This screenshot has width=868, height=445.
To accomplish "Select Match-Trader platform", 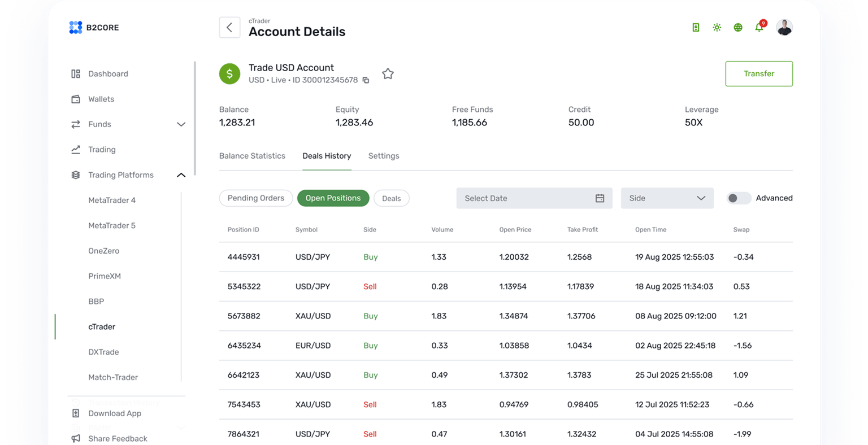I will (x=113, y=377).
